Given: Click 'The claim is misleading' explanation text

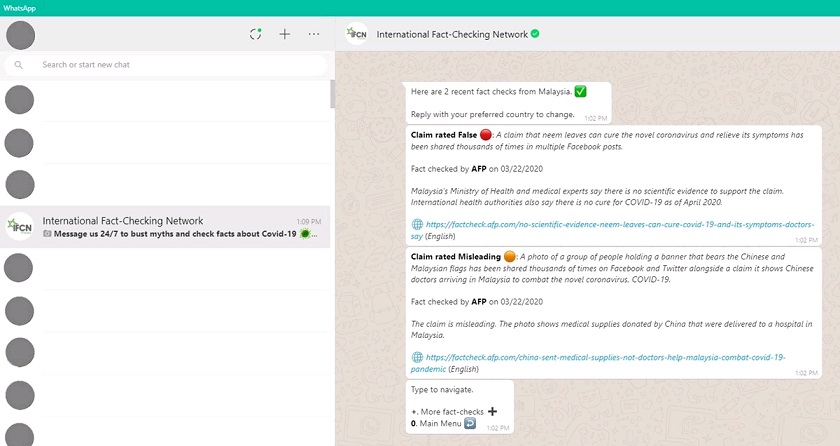Looking at the screenshot, I should 611,329.
